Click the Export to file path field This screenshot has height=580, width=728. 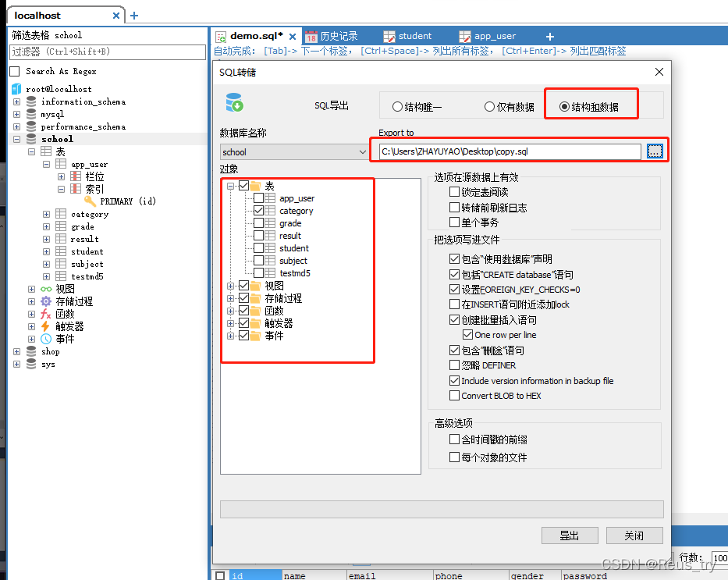click(x=510, y=151)
